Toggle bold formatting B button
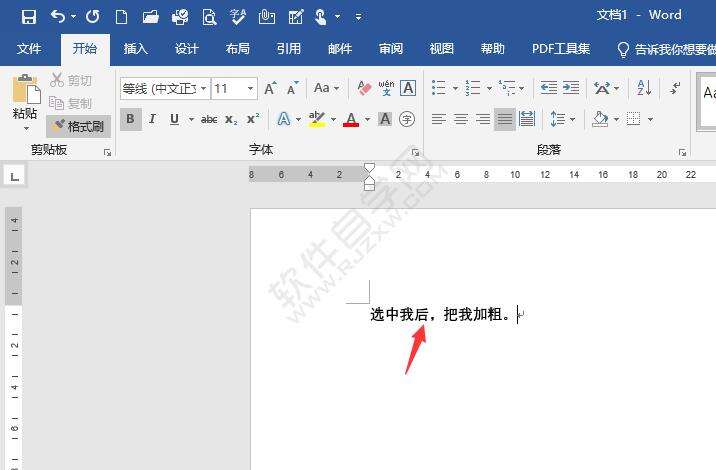Screen dimensions: 716x470 point(131,119)
